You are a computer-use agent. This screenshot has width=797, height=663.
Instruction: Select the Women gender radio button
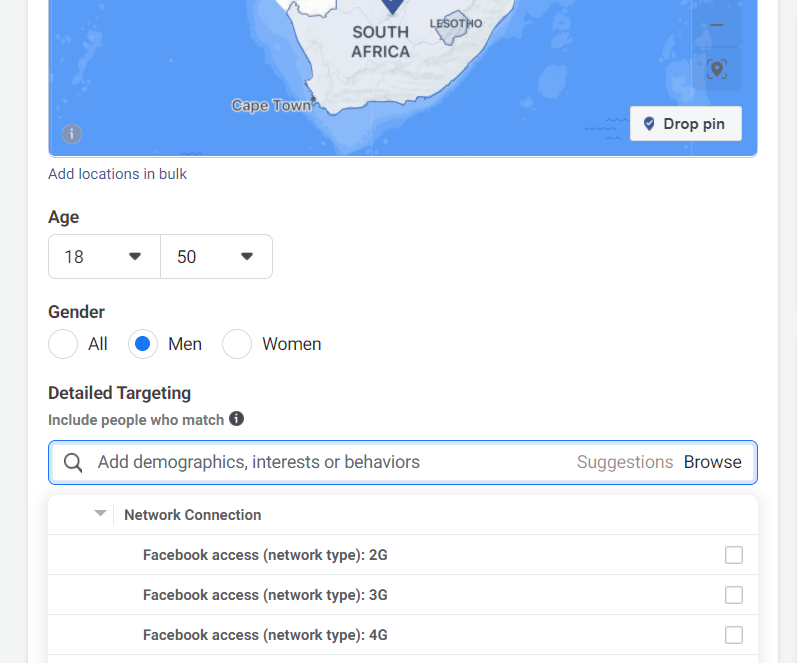(237, 344)
